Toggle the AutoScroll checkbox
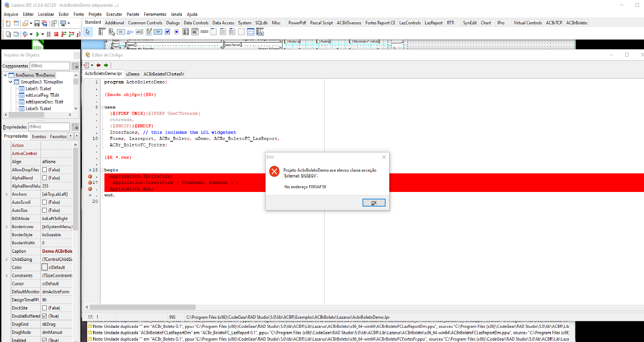644x342 pixels. pos(44,202)
